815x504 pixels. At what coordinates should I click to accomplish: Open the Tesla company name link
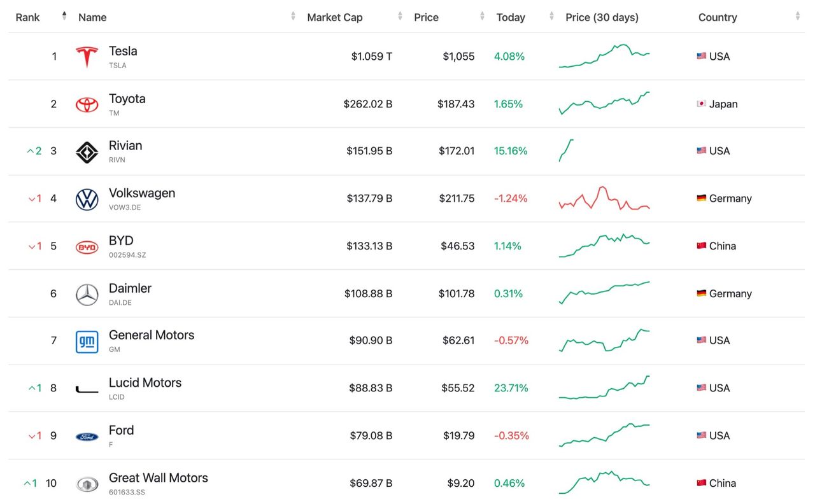123,52
